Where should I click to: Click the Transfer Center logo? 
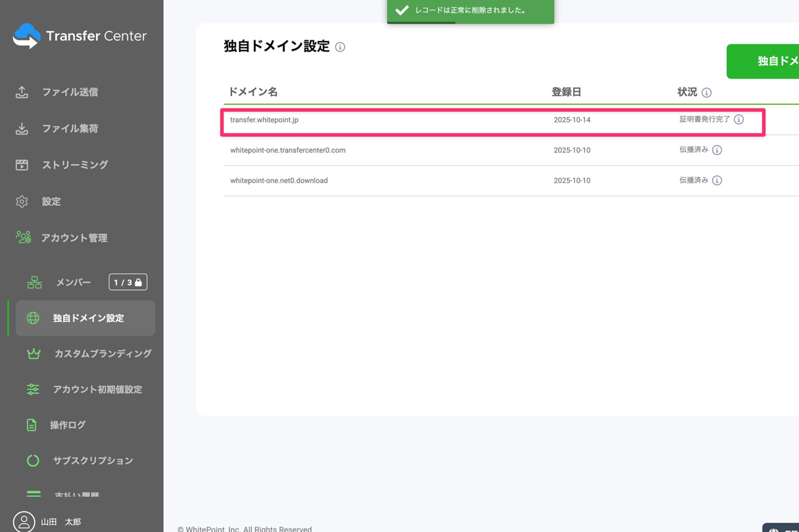click(80, 36)
